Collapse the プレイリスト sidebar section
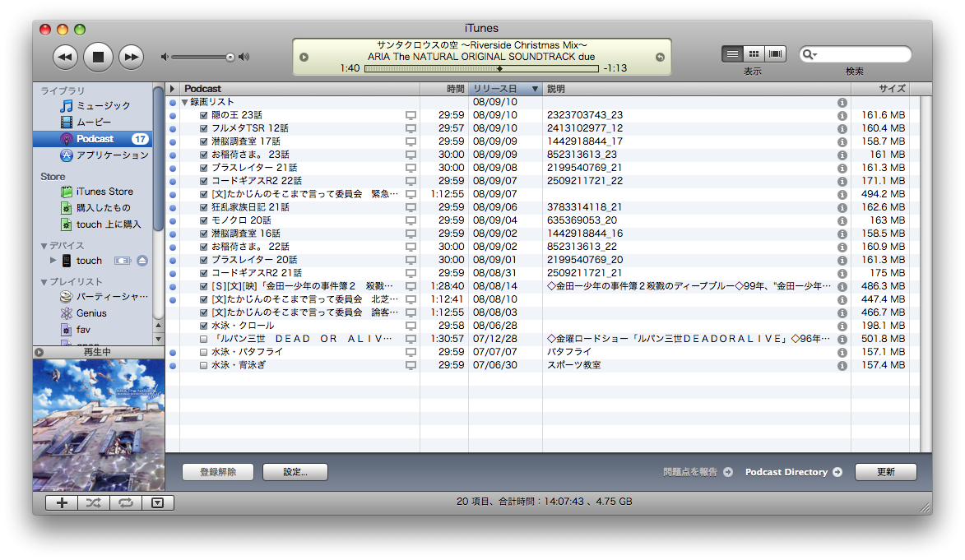 point(44,282)
